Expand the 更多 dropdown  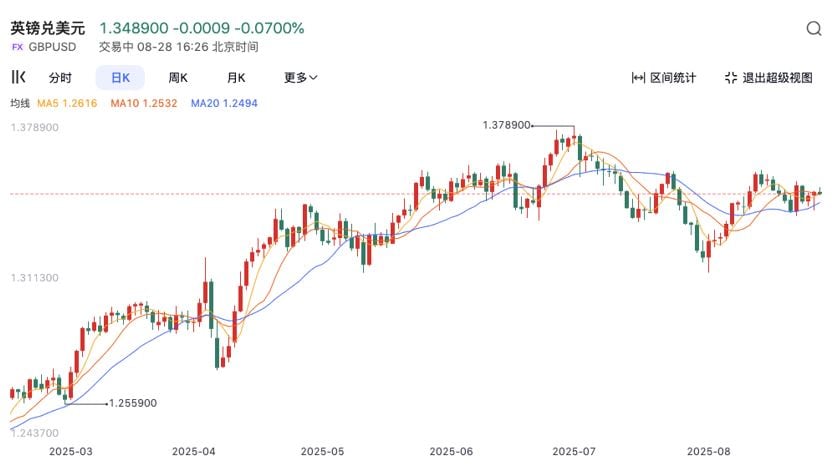300,78
